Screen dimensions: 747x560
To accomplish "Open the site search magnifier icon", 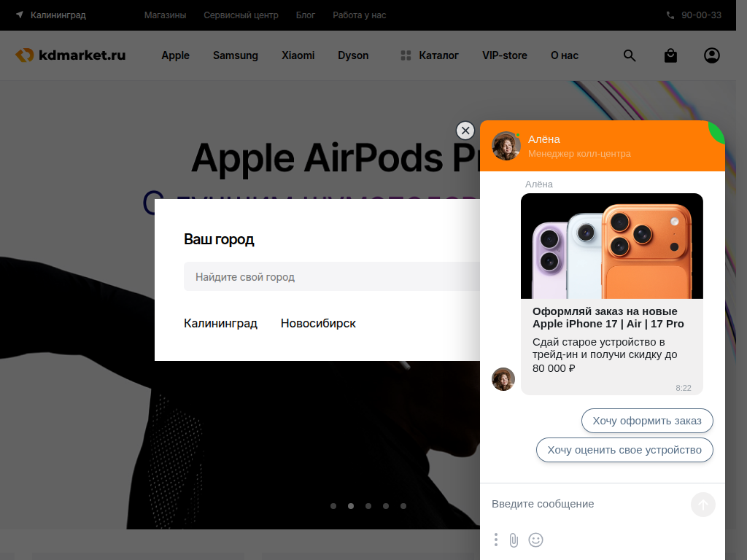I will [x=630, y=55].
